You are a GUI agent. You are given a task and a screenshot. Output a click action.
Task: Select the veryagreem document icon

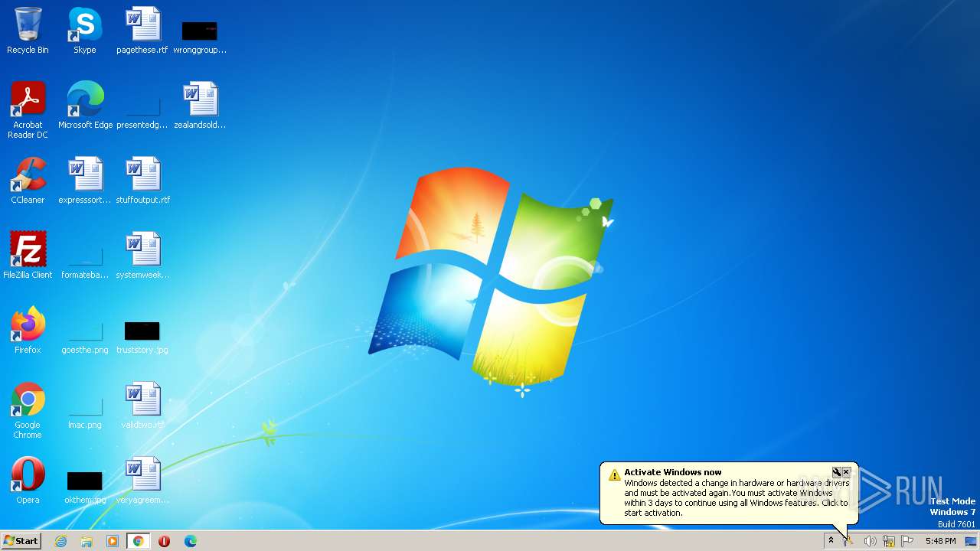pos(142,481)
